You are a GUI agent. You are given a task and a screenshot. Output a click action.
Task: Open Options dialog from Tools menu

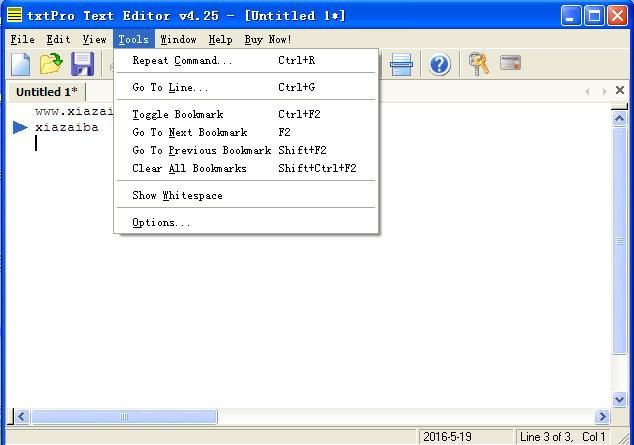coord(246,222)
